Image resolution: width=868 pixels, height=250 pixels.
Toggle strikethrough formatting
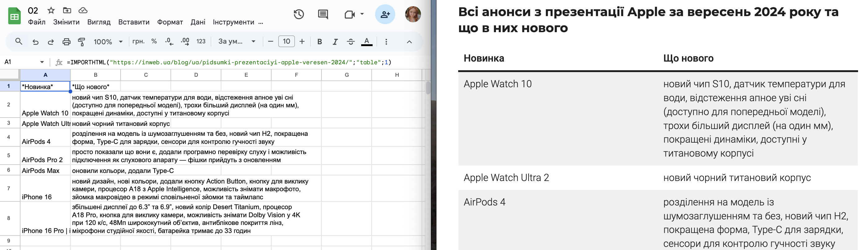pyautogui.click(x=350, y=42)
